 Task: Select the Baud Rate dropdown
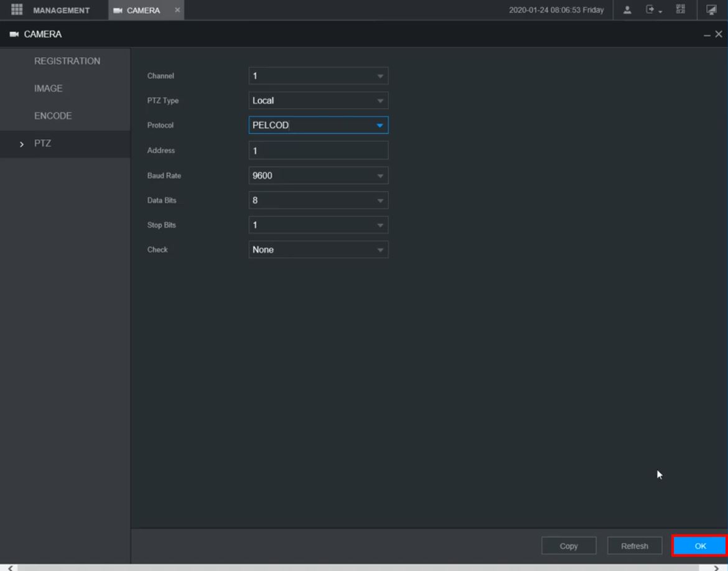pos(318,176)
